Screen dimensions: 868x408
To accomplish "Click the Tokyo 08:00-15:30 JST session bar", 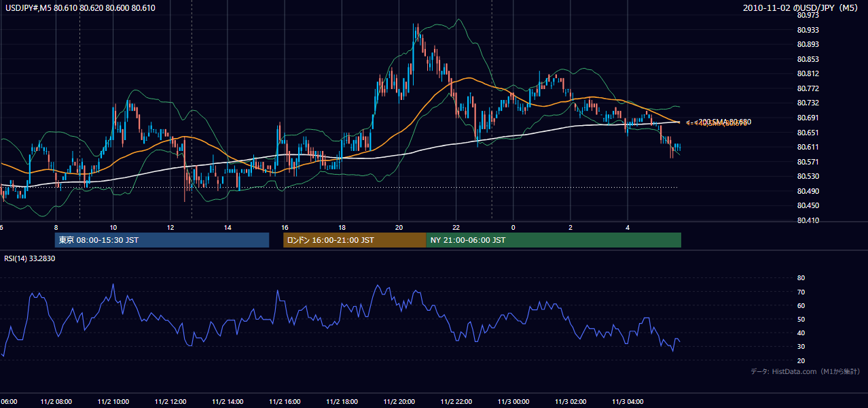I will (x=162, y=240).
